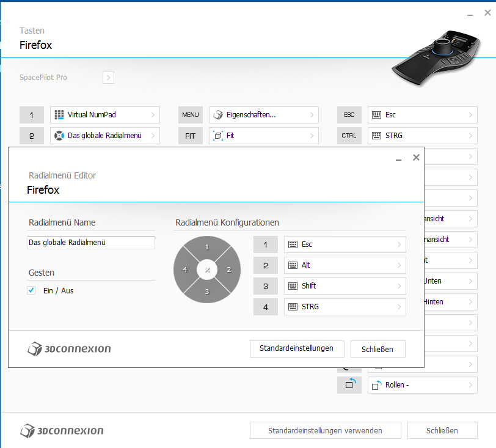This screenshot has height=448, width=496.
Task: Click the Rollen rotate icon key
Action: [x=349, y=385]
